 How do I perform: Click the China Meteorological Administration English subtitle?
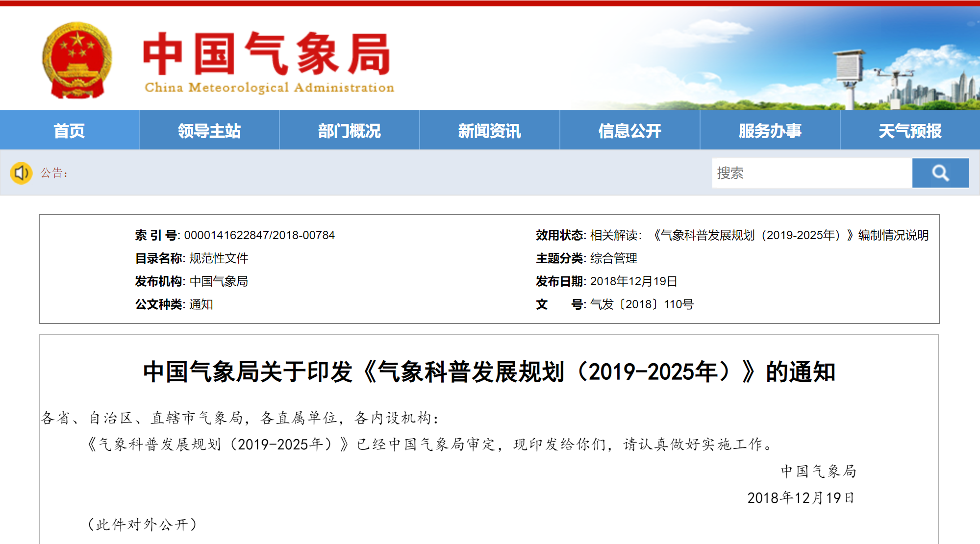click(269, 88)
